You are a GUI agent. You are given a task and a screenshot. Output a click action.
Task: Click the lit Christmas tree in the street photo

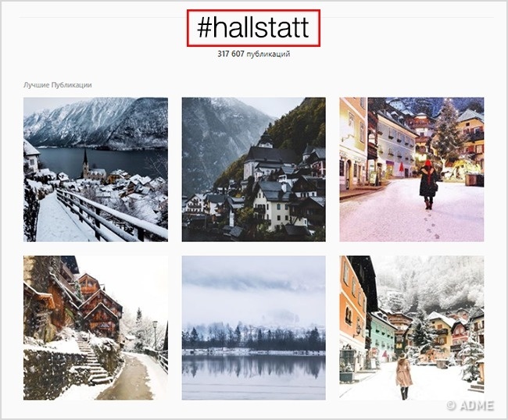(x=447, y=136)
